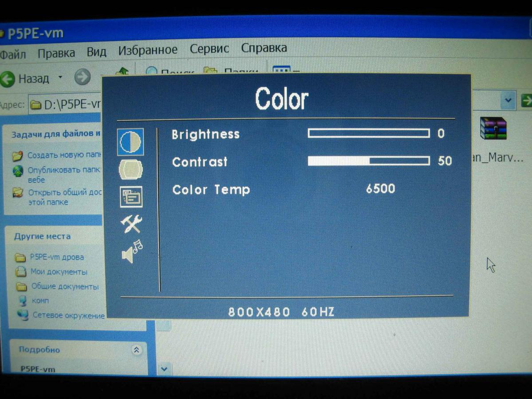Open the Мои документы link
The width and height of the screenshot is (532, 399).
(x=59, y=272)
